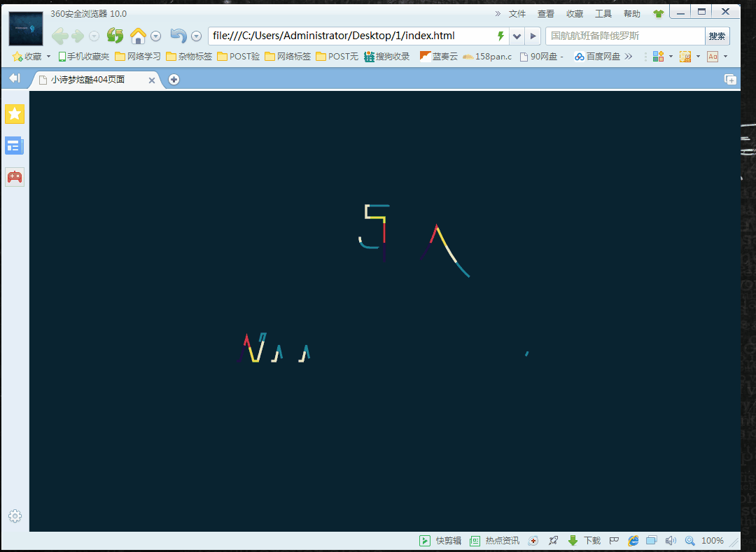Open the undo-closed-tabs dropdown arrow

coord(197,35)
